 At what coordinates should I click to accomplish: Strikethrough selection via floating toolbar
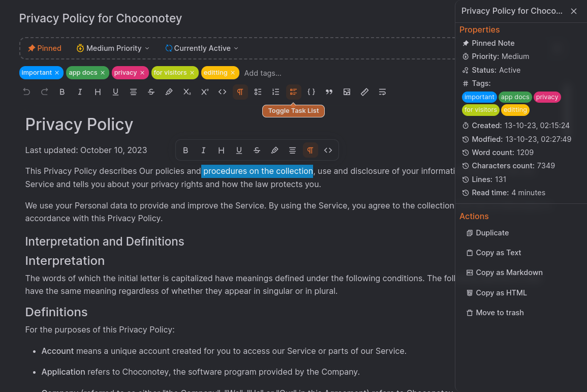pyautogui.click(x=257, y=150)
